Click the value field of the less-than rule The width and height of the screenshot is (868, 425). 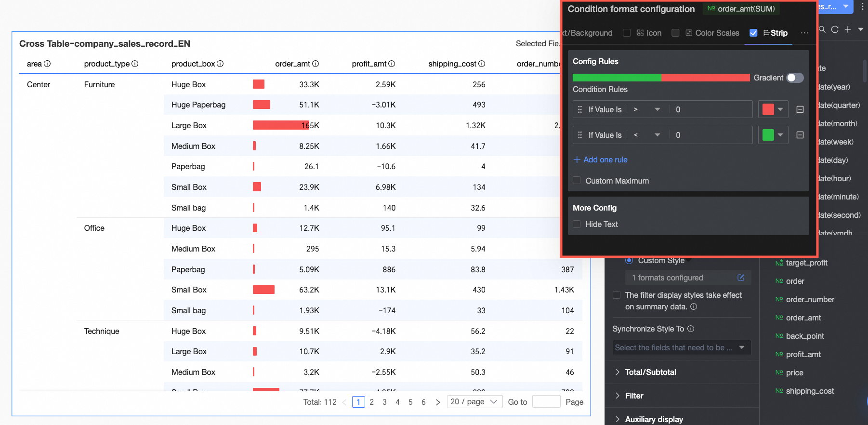[711, 135]
